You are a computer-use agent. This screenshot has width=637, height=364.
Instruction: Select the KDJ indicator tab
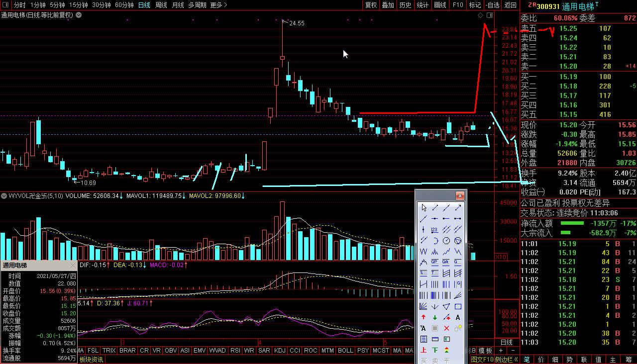(280, 351)
